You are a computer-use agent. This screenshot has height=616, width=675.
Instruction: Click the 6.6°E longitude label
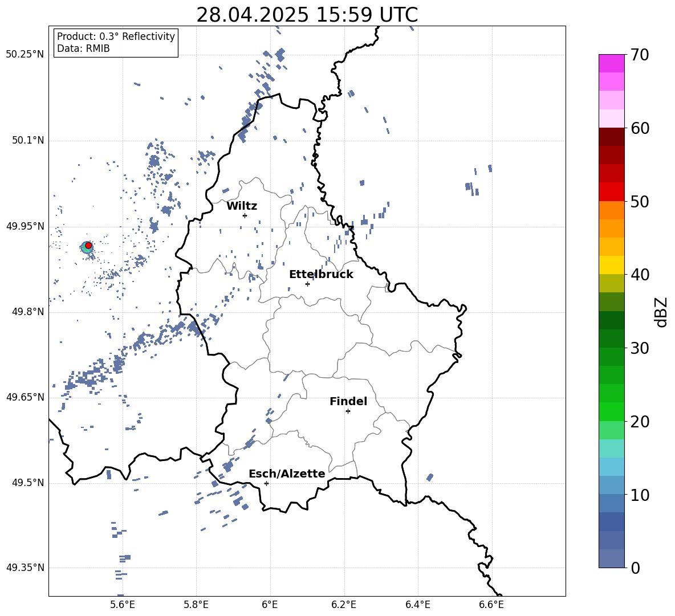pyautogui.click(x=491, y=605)
